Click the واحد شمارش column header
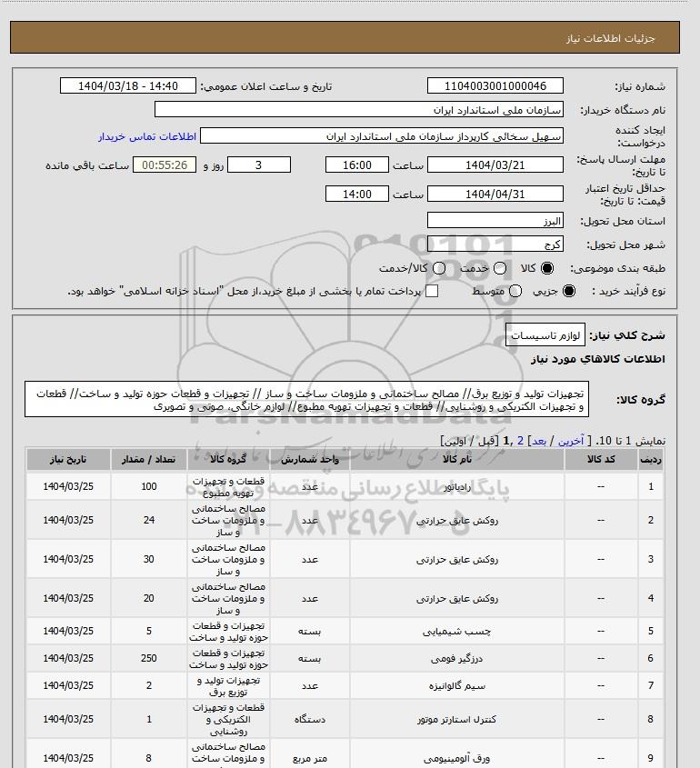Screen dimensions: 700x768 coord(310,459)
